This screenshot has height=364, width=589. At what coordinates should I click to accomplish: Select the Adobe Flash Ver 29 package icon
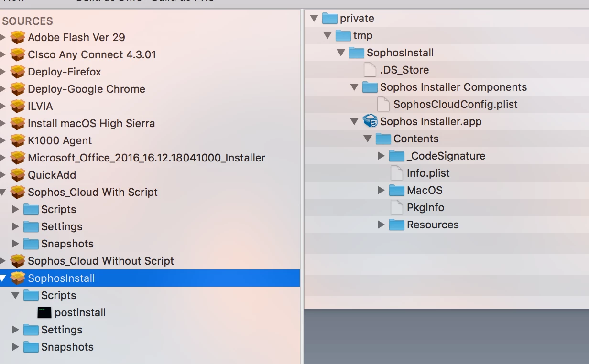click(18, 37)
